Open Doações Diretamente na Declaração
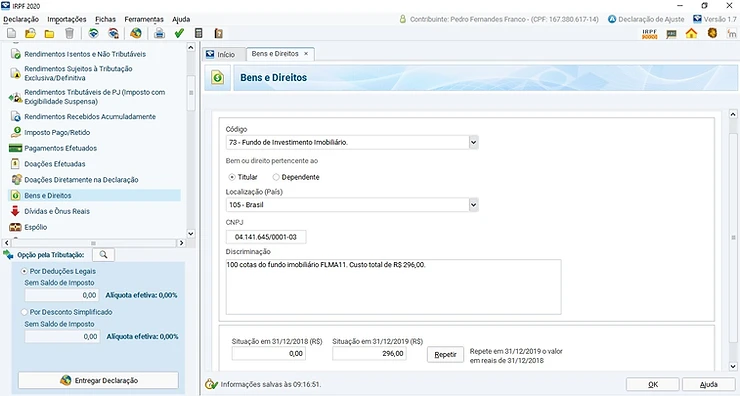The height and width of the screenshot is (396, 740). (81, 180)
